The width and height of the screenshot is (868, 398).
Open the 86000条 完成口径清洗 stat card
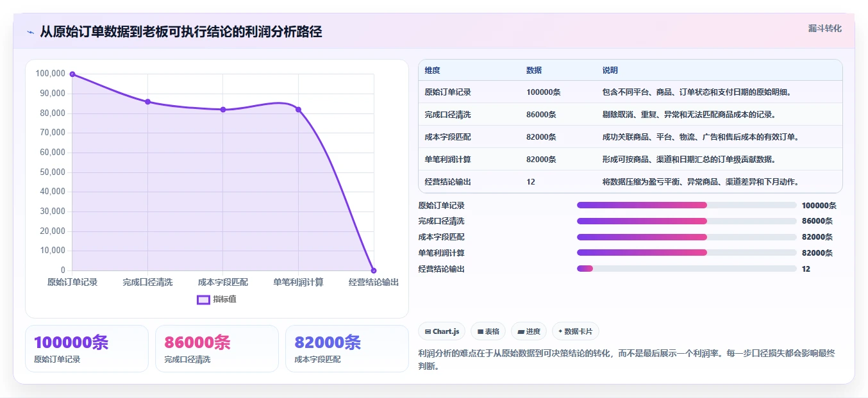click(x=217, y=349)
